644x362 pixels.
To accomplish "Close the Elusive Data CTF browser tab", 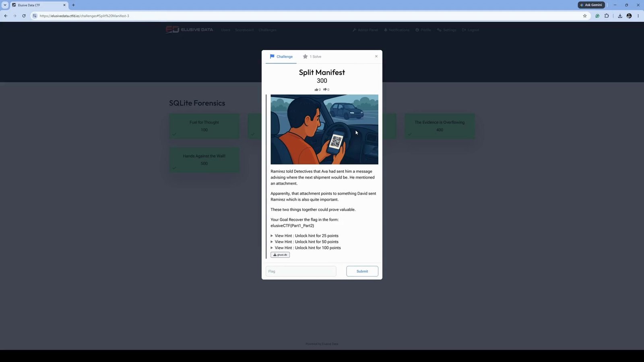I will (x=64, y=5).
